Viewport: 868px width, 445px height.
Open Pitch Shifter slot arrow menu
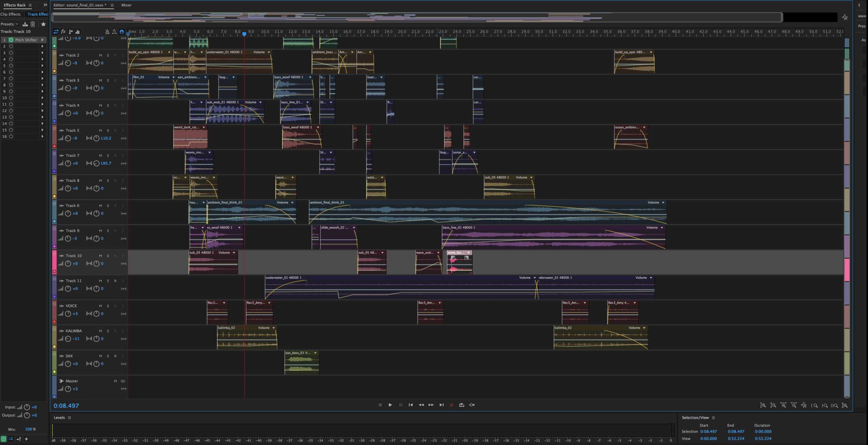click(x=43, y=40)
